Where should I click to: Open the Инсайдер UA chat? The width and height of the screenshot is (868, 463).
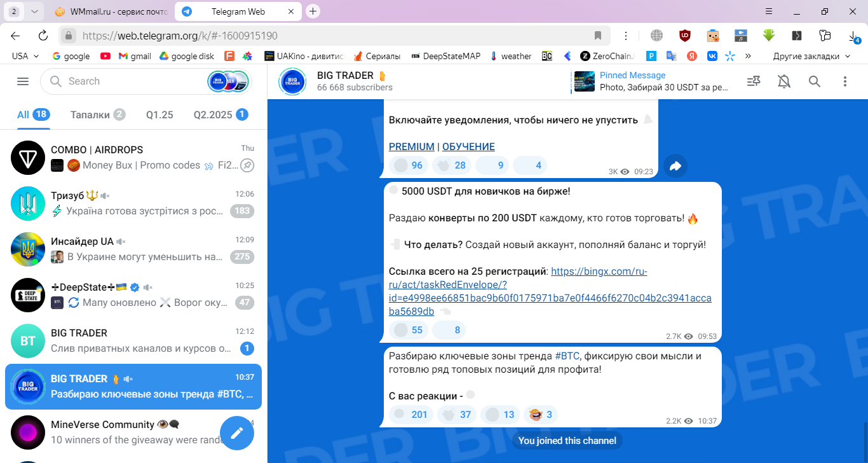(133, 249)
